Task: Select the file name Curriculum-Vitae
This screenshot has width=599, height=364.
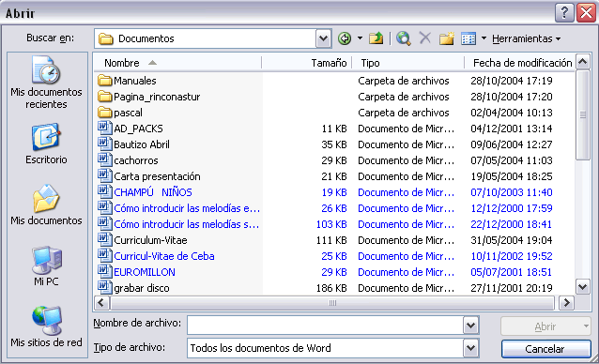Action: pyautogui.click(x=150, y=240)
